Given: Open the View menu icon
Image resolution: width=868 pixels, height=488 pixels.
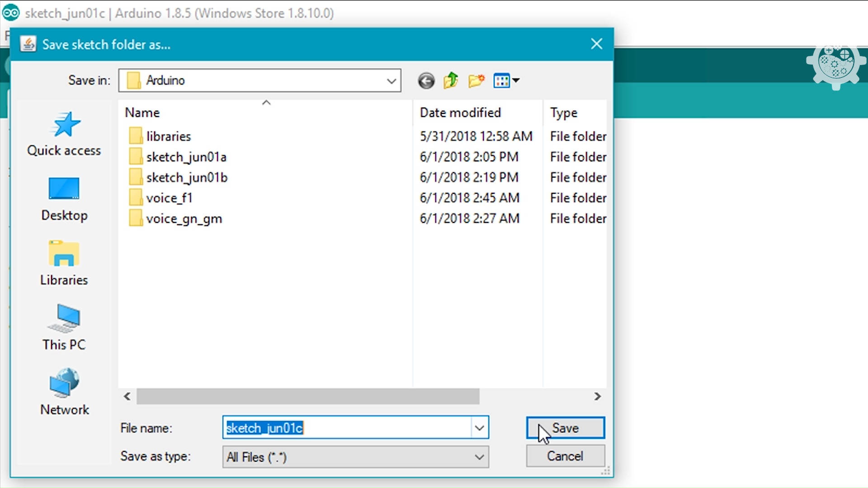Looking at the screenshot, I should (506, 81).
